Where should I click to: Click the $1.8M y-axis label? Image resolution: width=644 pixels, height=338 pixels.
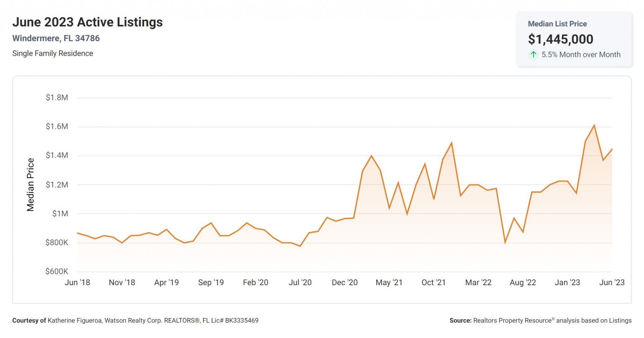pyautogui.click(x=57, y=98)
